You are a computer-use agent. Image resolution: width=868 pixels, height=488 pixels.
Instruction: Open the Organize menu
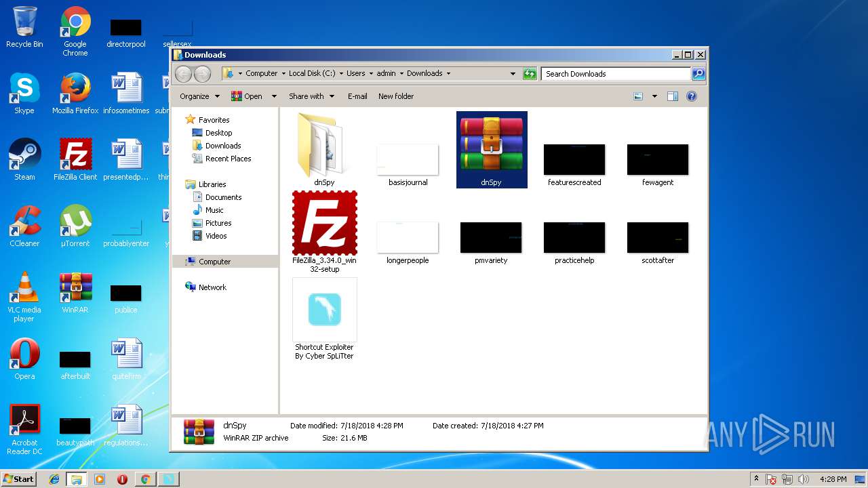pyautogui.click(x=199, y=96)
